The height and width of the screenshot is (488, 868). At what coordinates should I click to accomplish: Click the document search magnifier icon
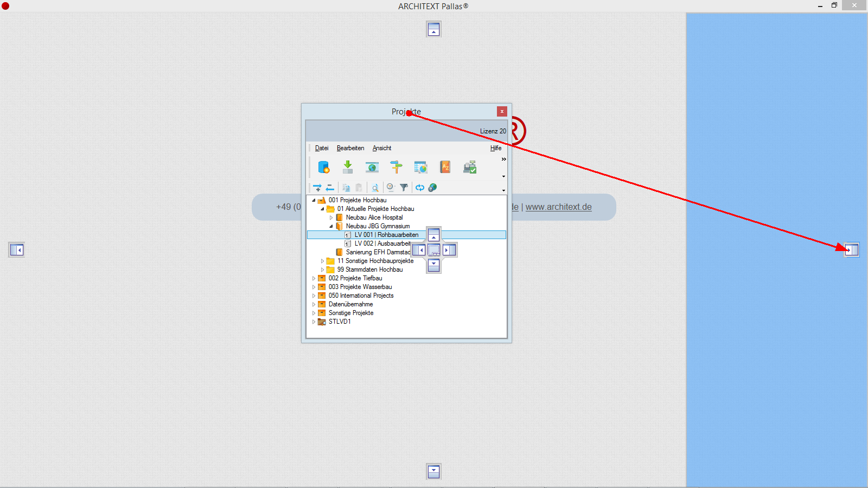coord(375,188)
